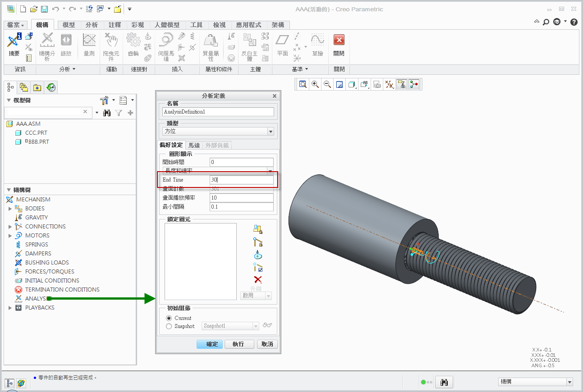Select the Current initial configuration radio button

click(x=169, y=318)
